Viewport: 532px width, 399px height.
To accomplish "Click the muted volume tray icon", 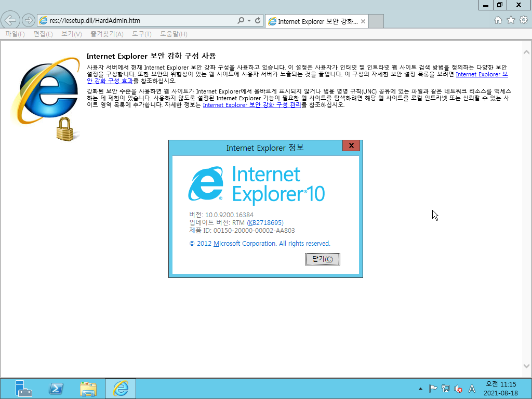I will click(x=458, y=389).
